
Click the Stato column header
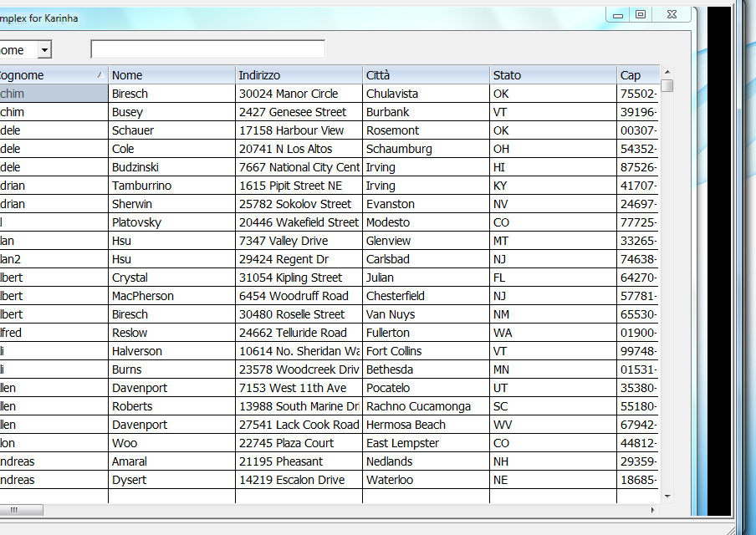click(x=553, y=75)
